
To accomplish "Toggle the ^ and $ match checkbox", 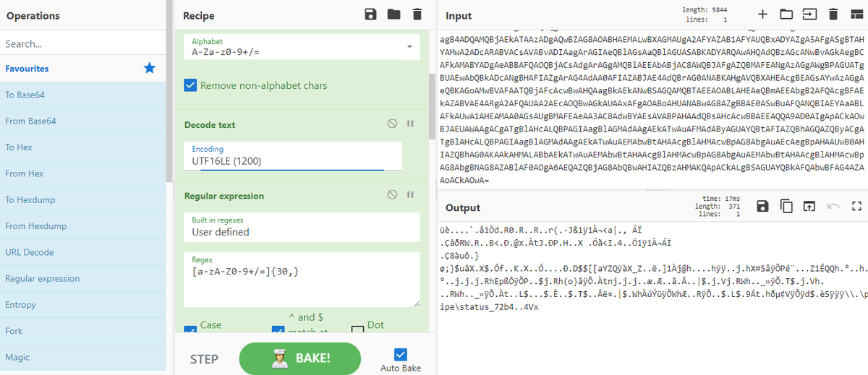I will [x=278, y=331].
